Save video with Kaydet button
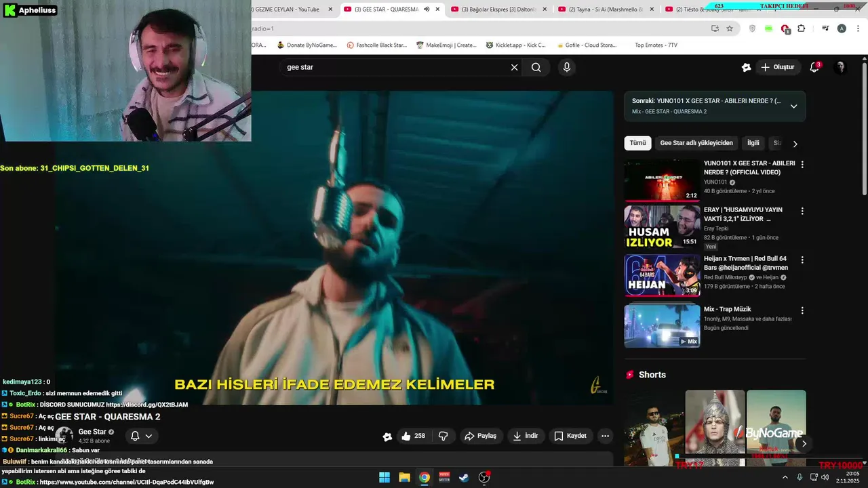The height and width of the screenshot is (488, 868). pyautogui.click(x=570, y=436)
